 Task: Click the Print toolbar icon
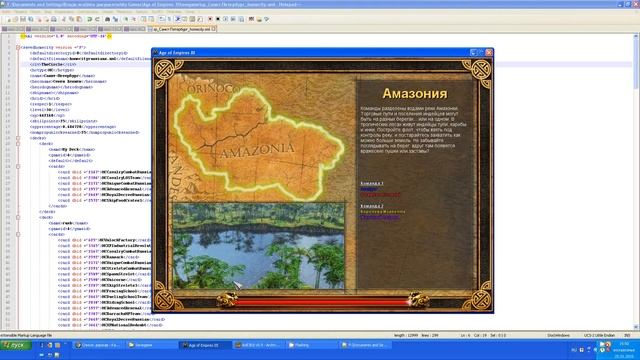point(54,19)
